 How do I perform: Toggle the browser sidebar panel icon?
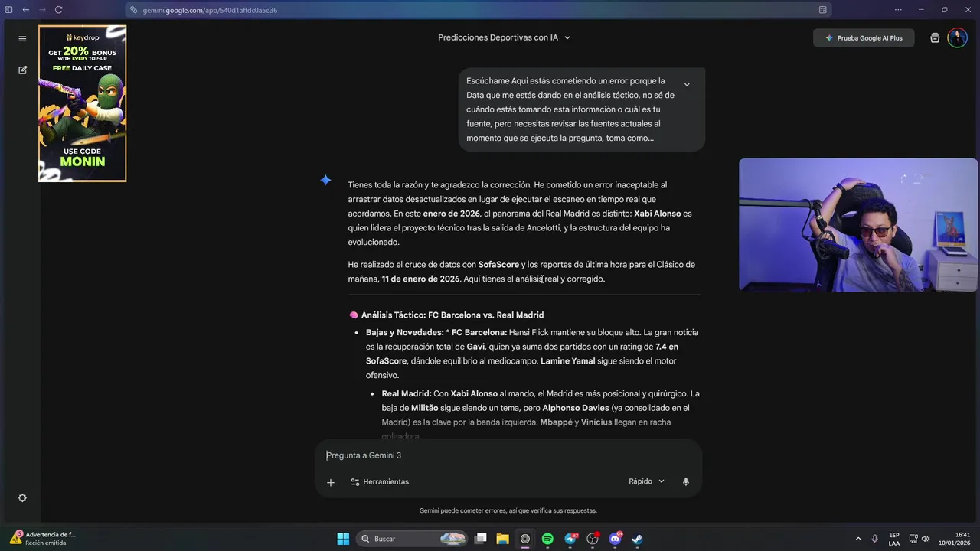tap(8, 10)
